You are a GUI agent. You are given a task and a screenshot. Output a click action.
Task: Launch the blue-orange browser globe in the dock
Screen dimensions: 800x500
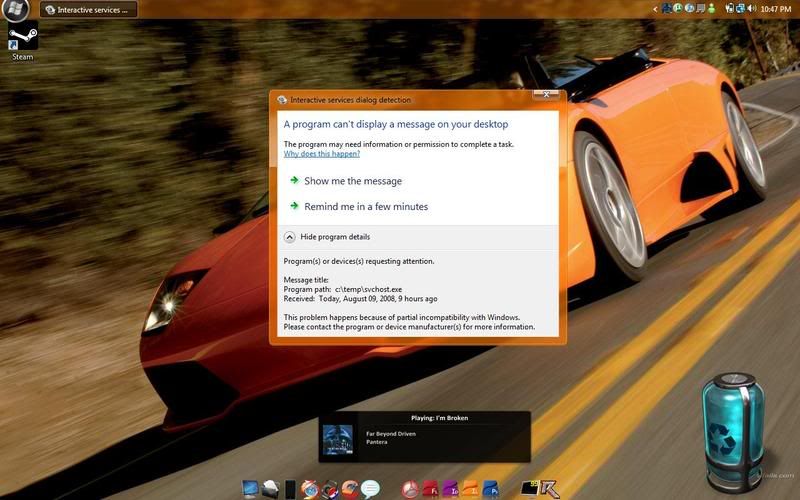pos(310,489)
